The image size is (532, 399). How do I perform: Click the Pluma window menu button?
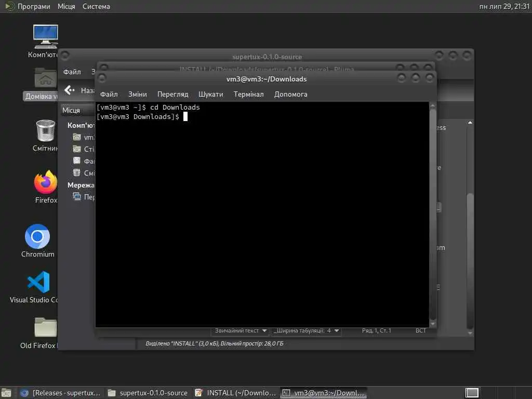(104, 67)
